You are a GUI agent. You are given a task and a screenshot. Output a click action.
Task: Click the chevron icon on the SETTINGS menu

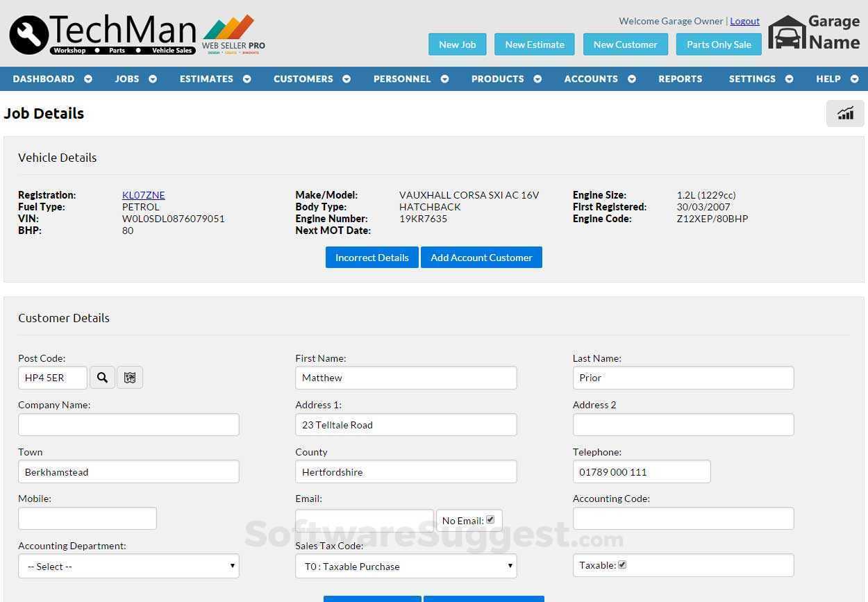tap(790, 78)
